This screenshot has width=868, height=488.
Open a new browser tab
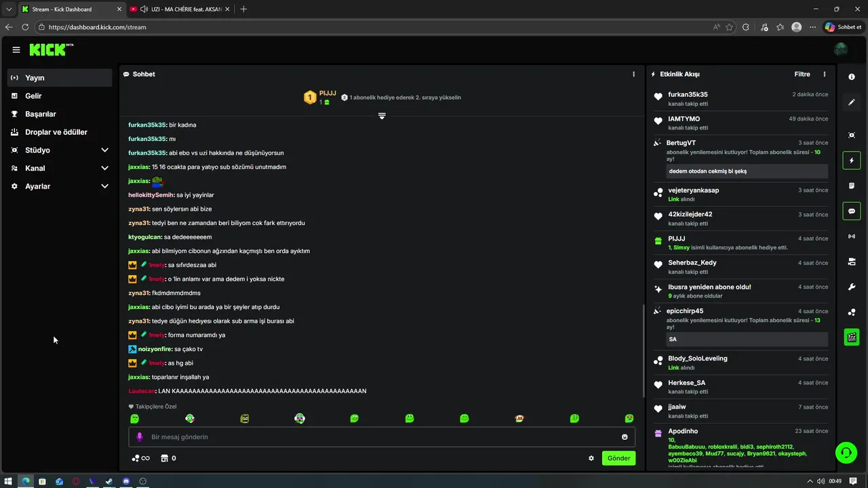(243, 9)
